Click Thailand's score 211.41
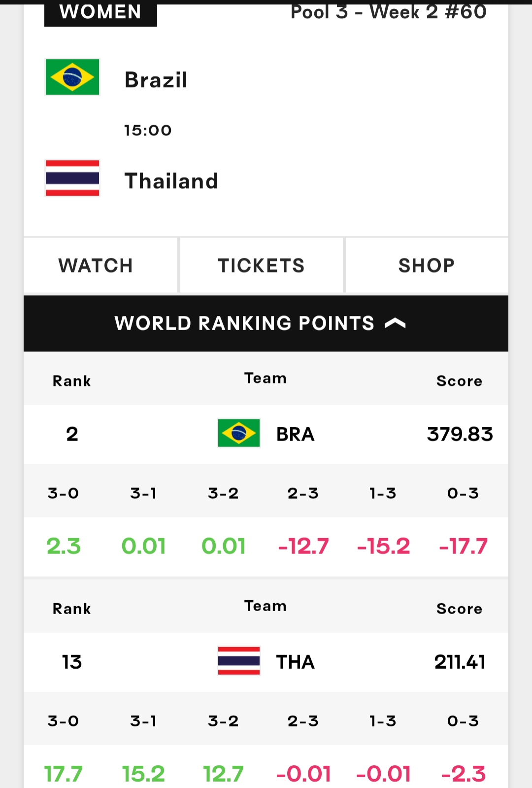Image resolution: width=532 pixels, height=788 pixels. [x=460, y=662]
